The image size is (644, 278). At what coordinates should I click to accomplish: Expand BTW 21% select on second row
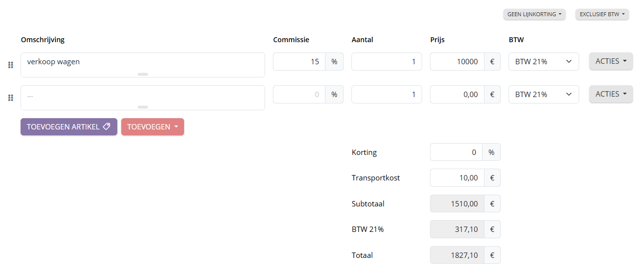543,95
